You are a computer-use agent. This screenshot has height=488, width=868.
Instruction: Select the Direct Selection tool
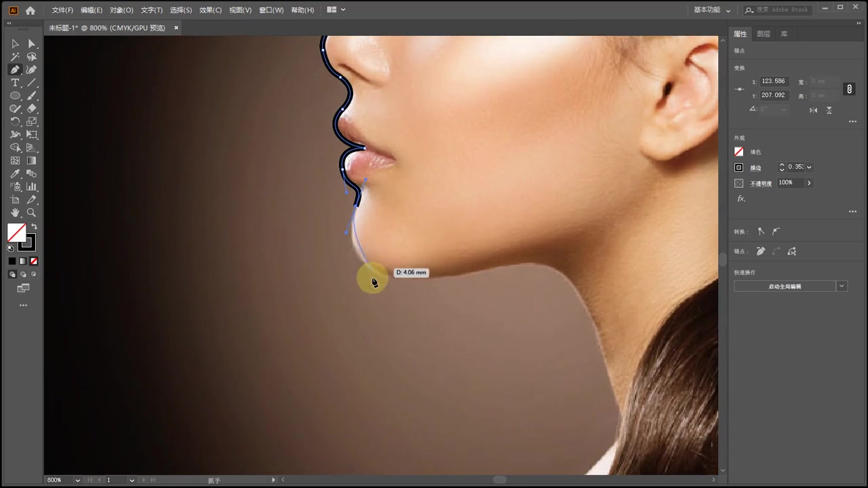point(31,43)
